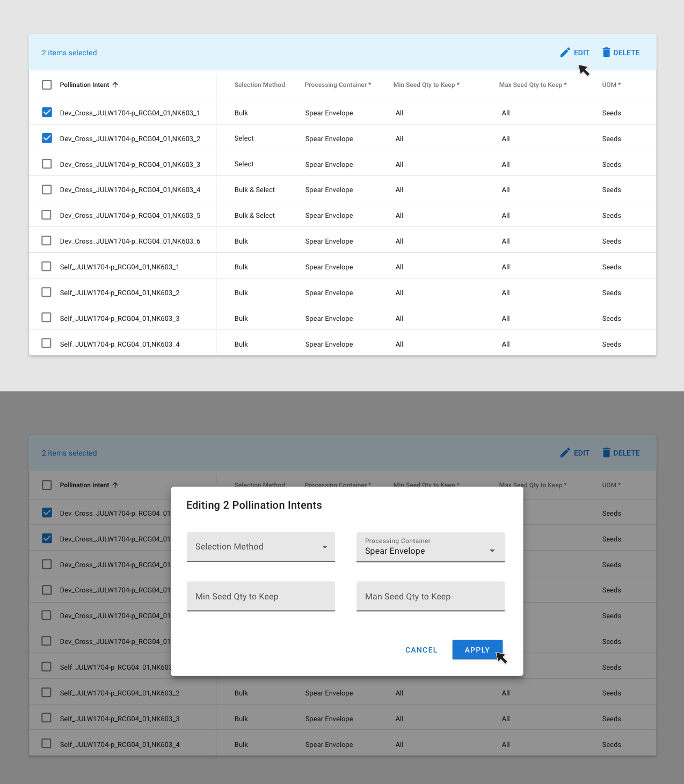Viewport: 684px width, 784px height.
Task: Click Min Seed Qty to Keep header in upper table
Action: [x=426, y=85]
